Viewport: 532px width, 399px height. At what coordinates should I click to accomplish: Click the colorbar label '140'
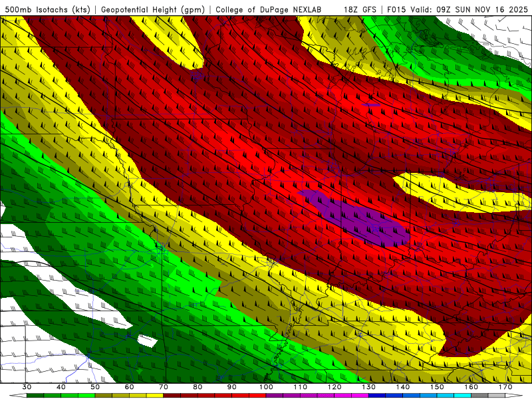(x=403, y=387)
